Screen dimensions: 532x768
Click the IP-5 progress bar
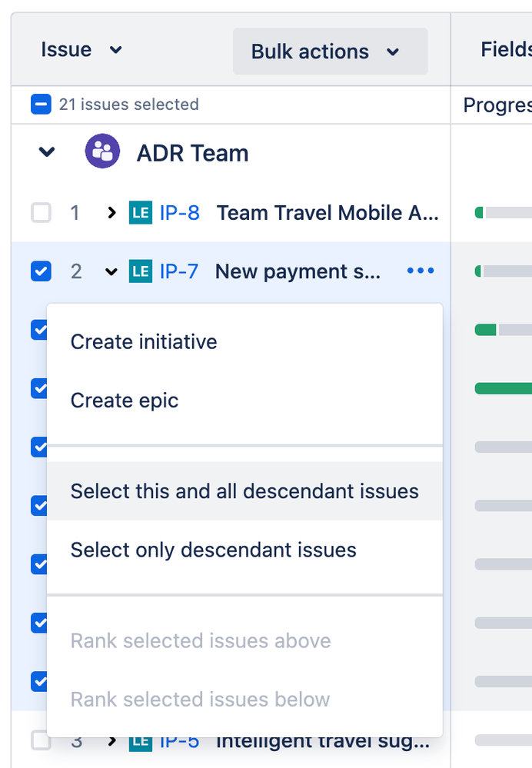coord(503,740)
